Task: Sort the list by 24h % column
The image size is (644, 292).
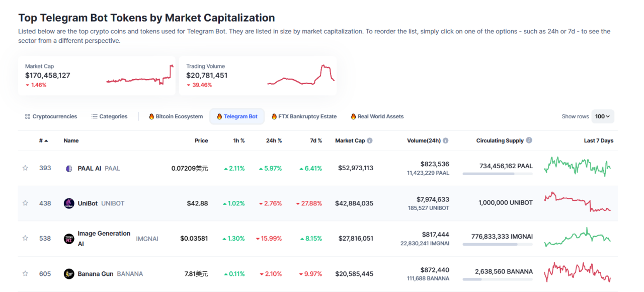Action: tap(274, 141)
